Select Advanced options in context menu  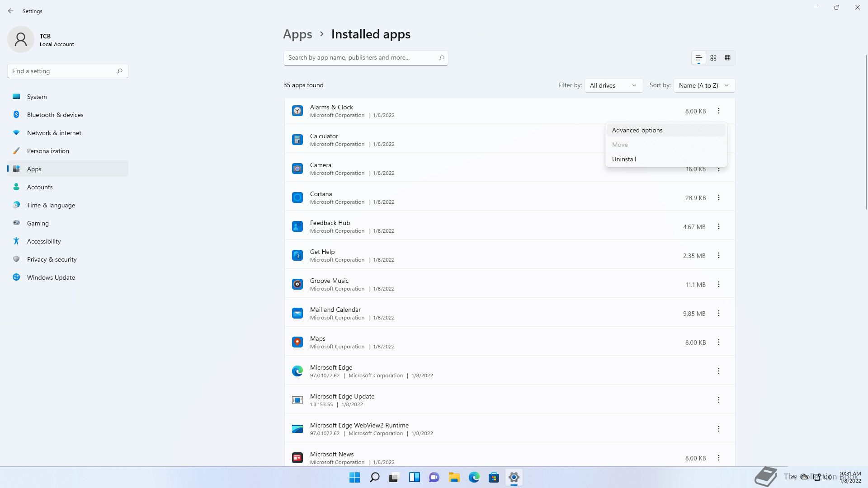[x=666, y=130]
